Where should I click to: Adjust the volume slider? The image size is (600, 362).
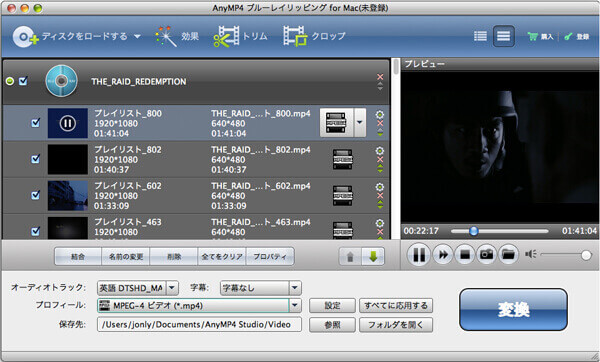[x=565, y=255]
